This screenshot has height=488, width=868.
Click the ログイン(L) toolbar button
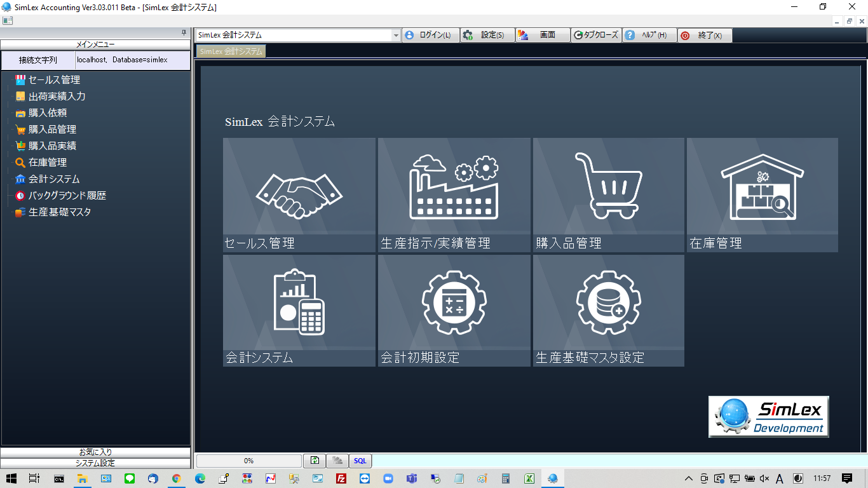click(x=431, y=35)
